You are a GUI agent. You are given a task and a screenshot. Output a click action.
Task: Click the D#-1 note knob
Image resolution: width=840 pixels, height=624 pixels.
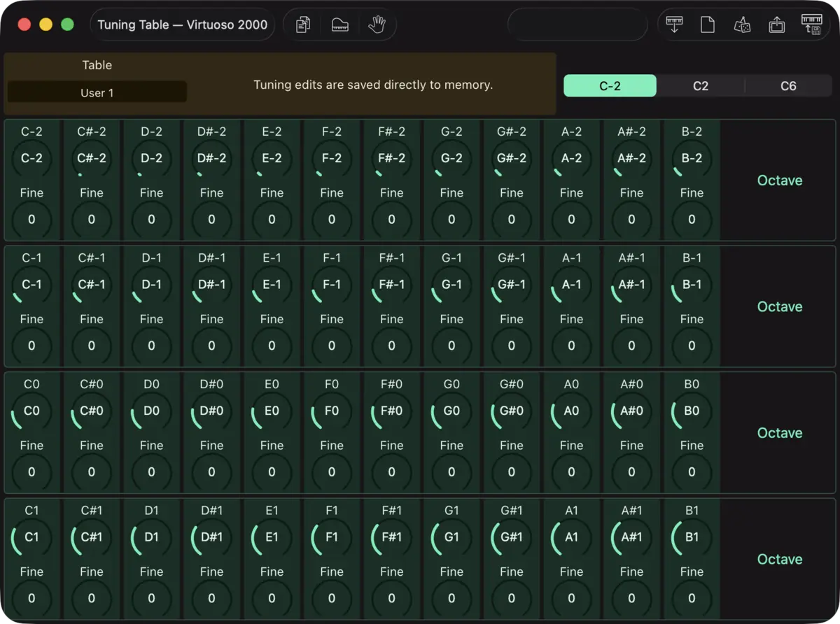click(211, 284)
